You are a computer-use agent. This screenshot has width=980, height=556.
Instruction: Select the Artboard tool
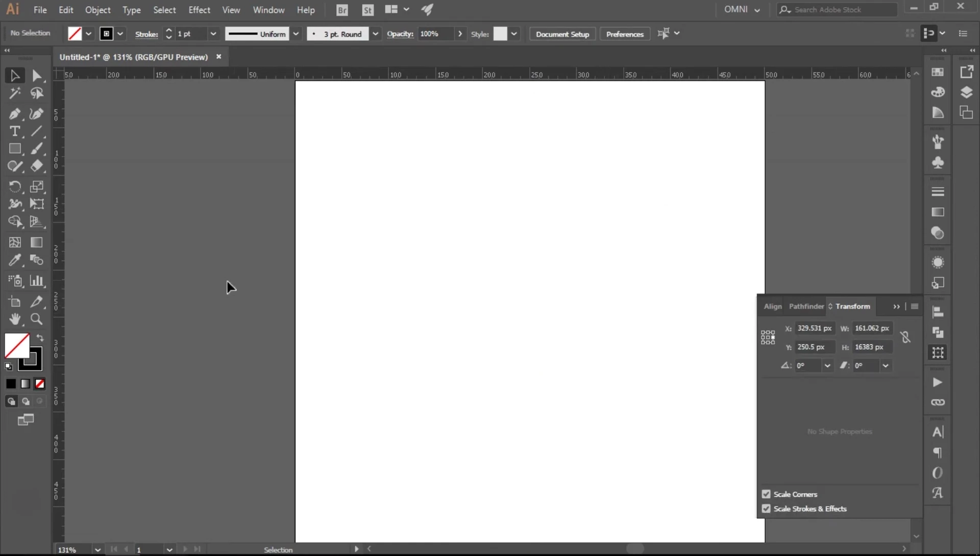pyautogui.click(x=15, y=301)
